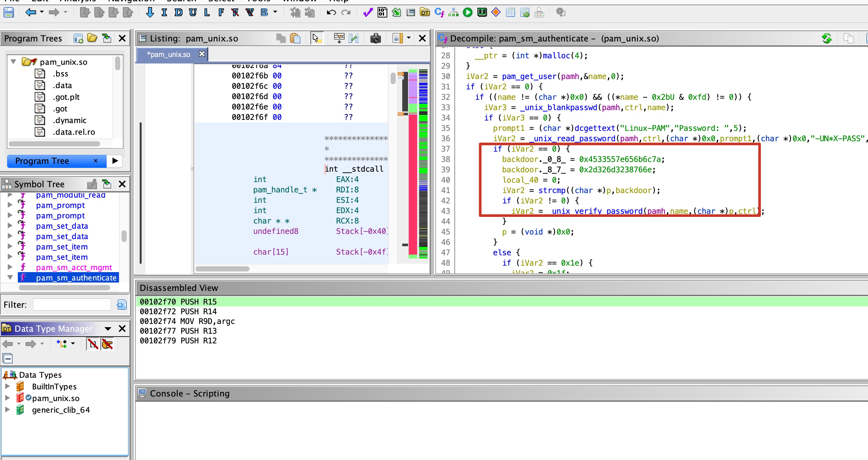Toggle the Listing mouse hover mode button
The height and width of the screenshot is (460, 868).
tap(316, 39)
